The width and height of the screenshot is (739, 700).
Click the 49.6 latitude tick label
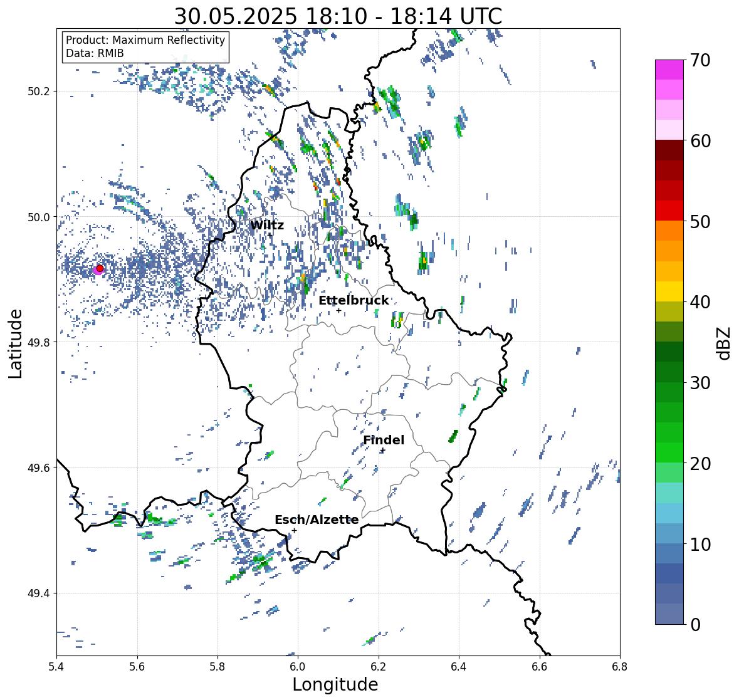pos(39,468)
